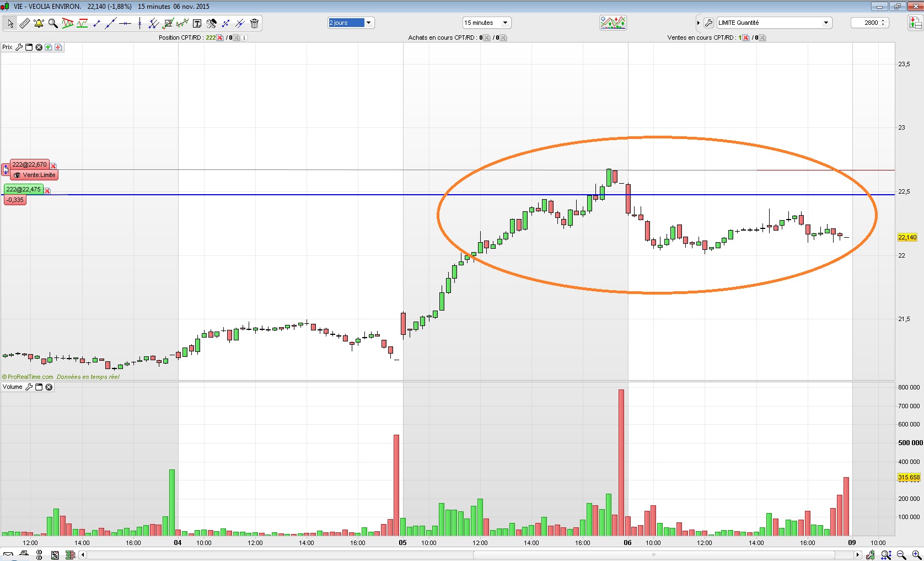Click the 09 date marker on time axis

click(x=852, y=543)
